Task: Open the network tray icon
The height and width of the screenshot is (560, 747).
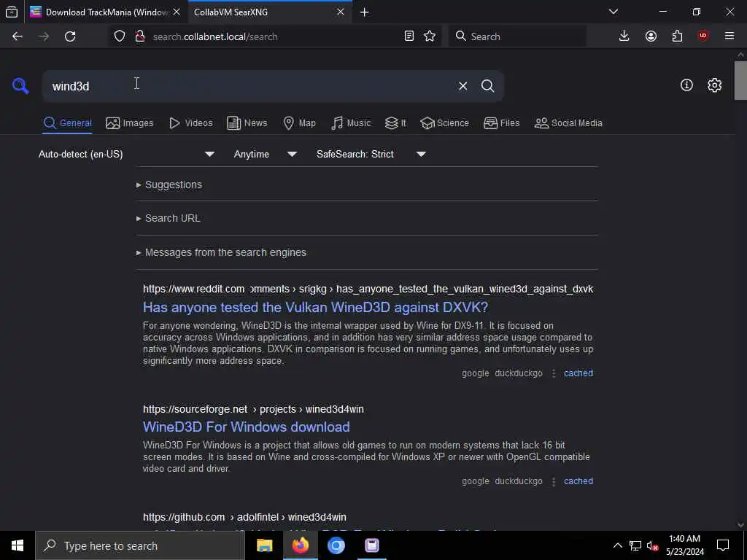Action: (x=635, y=545)
